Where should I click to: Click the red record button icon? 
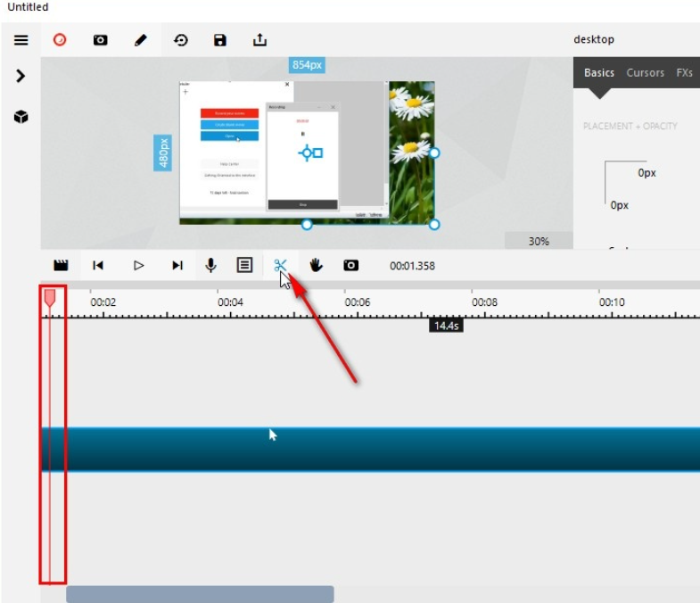coord(60,40)
